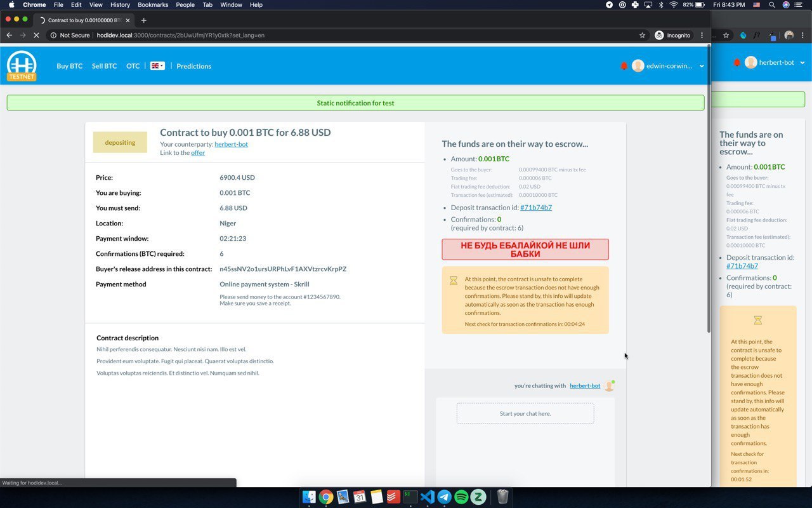The width and height of the screenshot is (812, 508).
Task: Click the Wi-Fi status icon
Action: [674, 4]
